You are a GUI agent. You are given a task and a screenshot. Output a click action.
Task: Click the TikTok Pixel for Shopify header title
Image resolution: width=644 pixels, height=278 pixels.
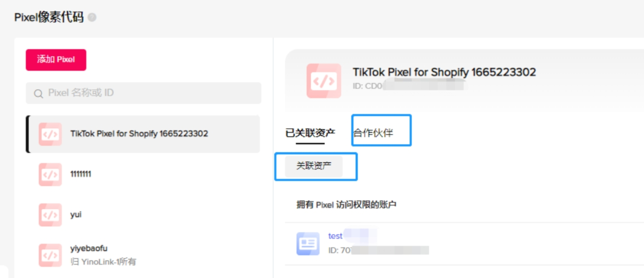(x=444, y=72)
